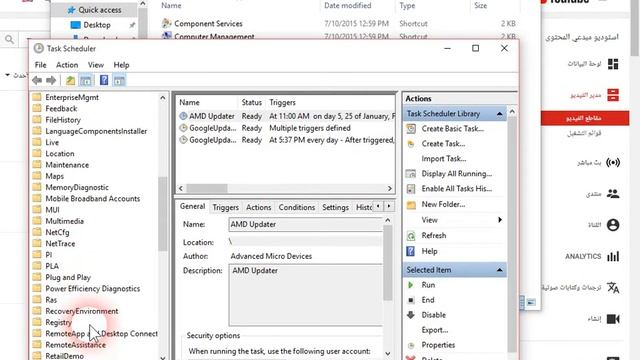The height and width of the screenshot is (360, 640).
Task: Click the details pane vertical scrollbar thumb
Action: pyautogui.click(x=388, y=263)
